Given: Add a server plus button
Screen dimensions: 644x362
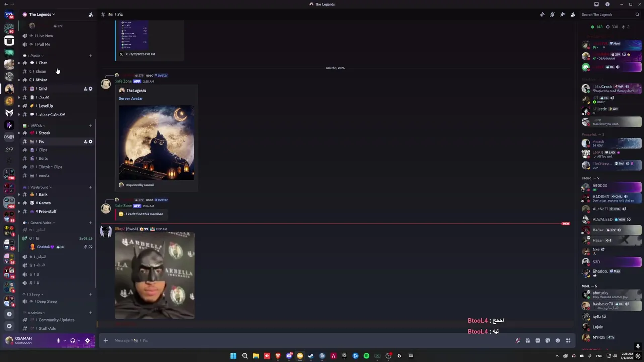Looking at the screenshot, I should coord(9,314).
